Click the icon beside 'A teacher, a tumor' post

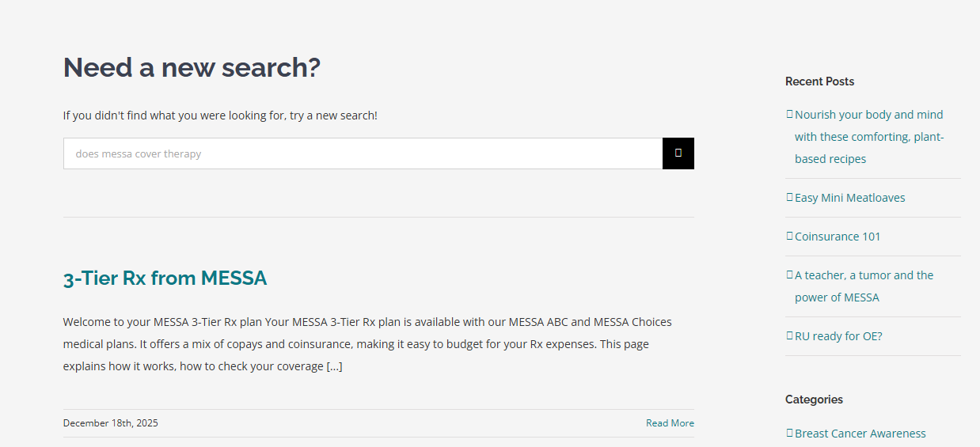(x=789, y=275)
